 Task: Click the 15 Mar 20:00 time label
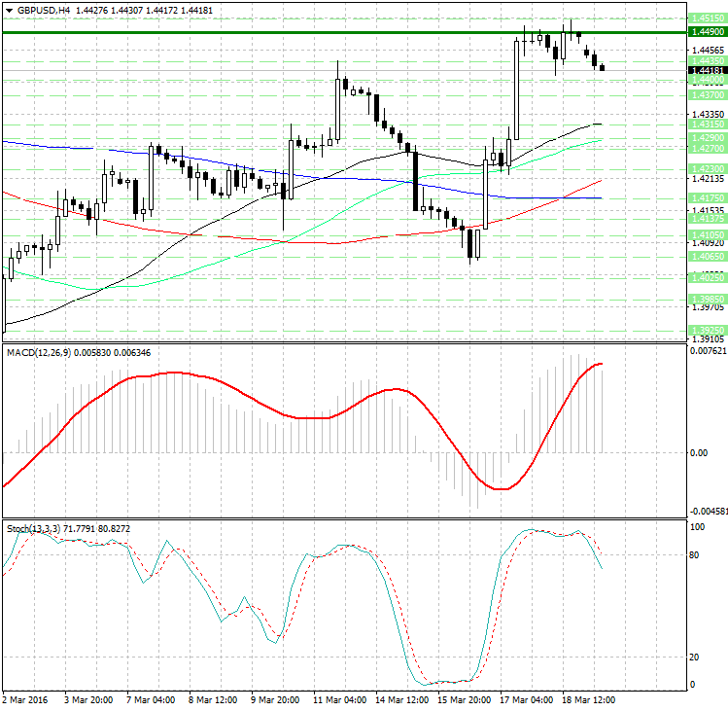point(465,700)
